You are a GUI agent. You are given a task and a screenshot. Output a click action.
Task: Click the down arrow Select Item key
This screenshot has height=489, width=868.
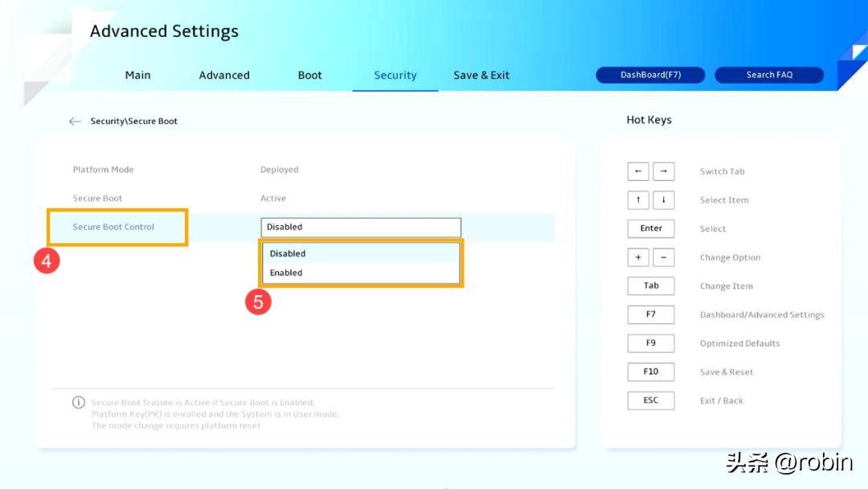pyautogui.click(x=663, y=200)
